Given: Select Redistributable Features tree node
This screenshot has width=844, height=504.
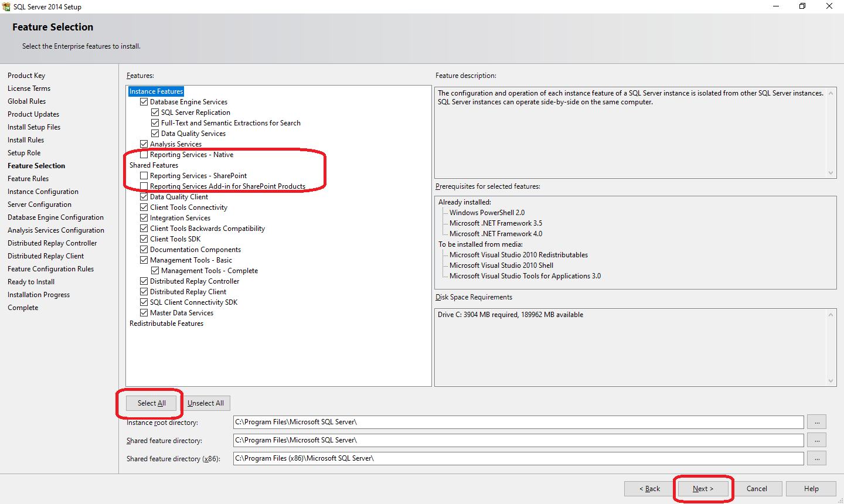Looking at the screenshot, I should [166, 323].
